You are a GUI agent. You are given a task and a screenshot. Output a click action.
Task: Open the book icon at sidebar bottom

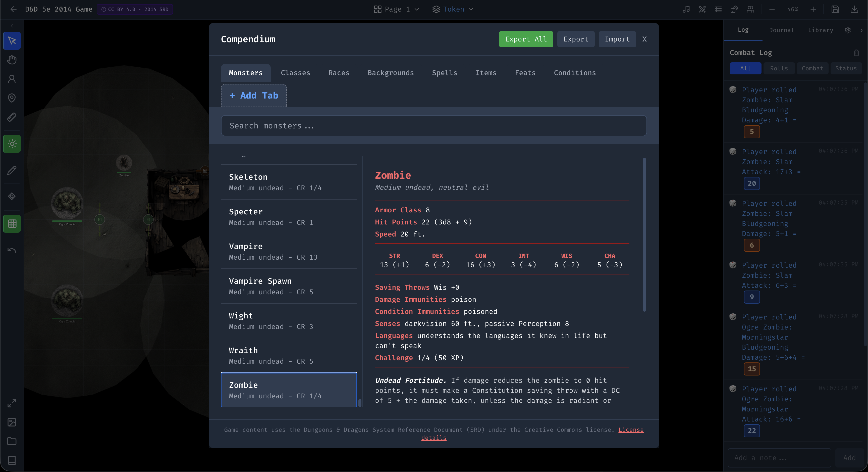[x=12, y=460]
